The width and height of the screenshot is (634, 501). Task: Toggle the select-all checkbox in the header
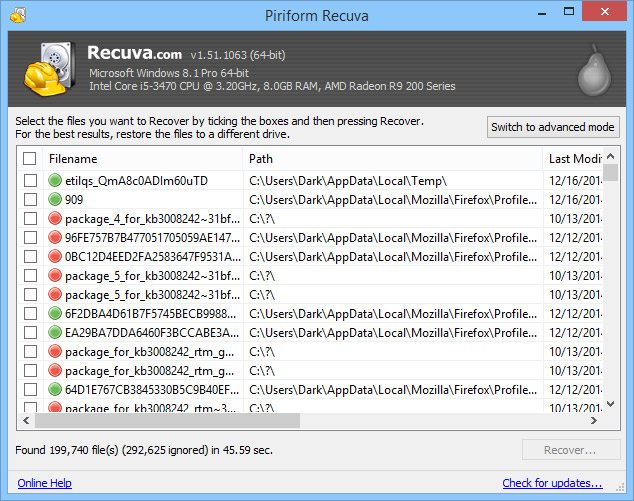30,159
